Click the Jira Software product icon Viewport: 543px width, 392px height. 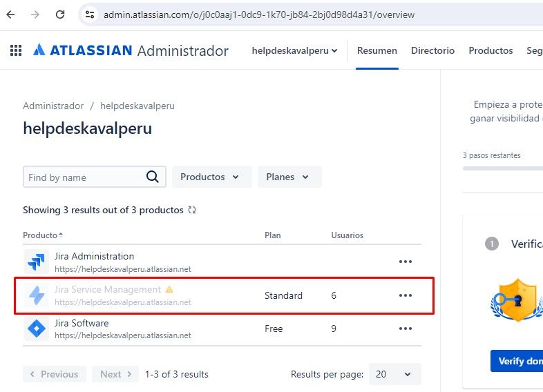pos(37,329)
